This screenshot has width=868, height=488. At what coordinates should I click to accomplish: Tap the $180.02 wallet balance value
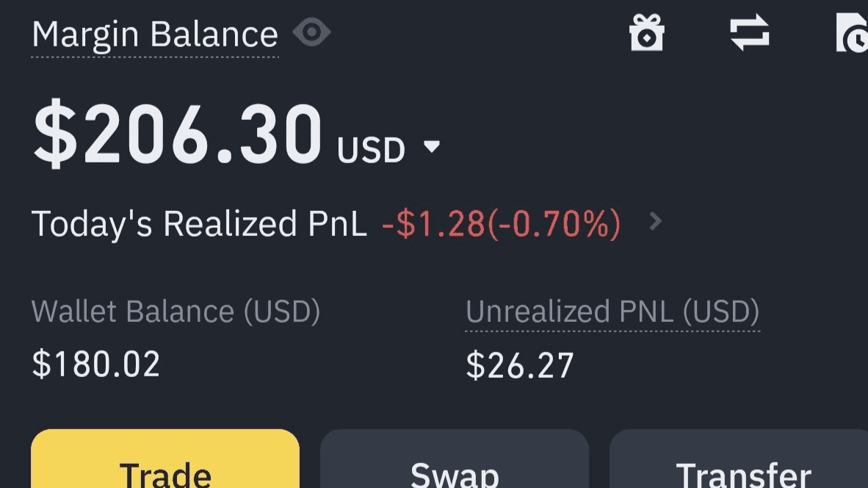click(x=95, y=365)
